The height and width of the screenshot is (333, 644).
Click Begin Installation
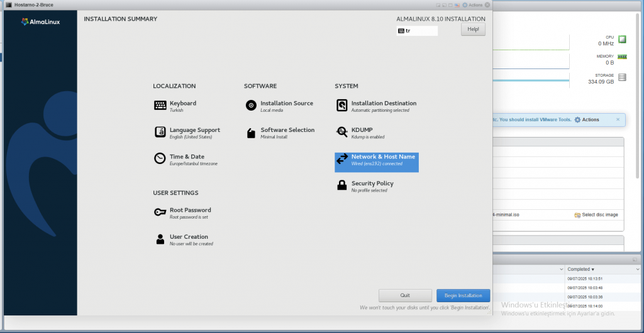pyautogui.click(x=464, y=296)
